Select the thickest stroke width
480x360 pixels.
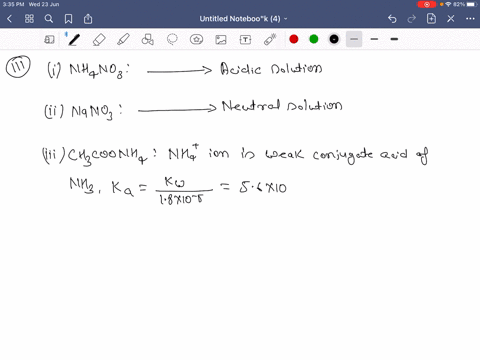pos(394,39)
